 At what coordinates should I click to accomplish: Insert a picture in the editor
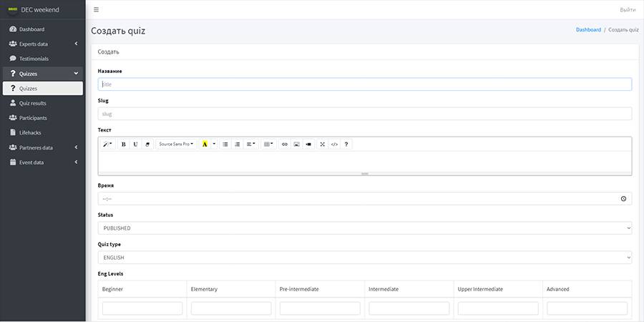coord(296,144)
